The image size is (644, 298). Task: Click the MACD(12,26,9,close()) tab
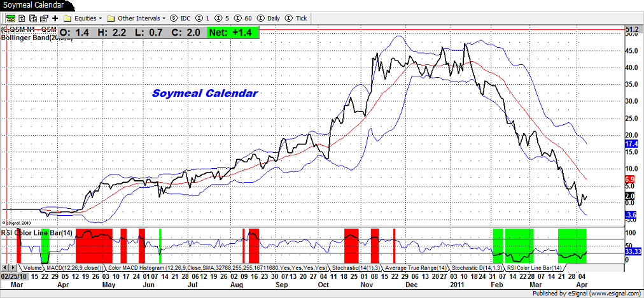pyautogui.click(x=74, y=267)
